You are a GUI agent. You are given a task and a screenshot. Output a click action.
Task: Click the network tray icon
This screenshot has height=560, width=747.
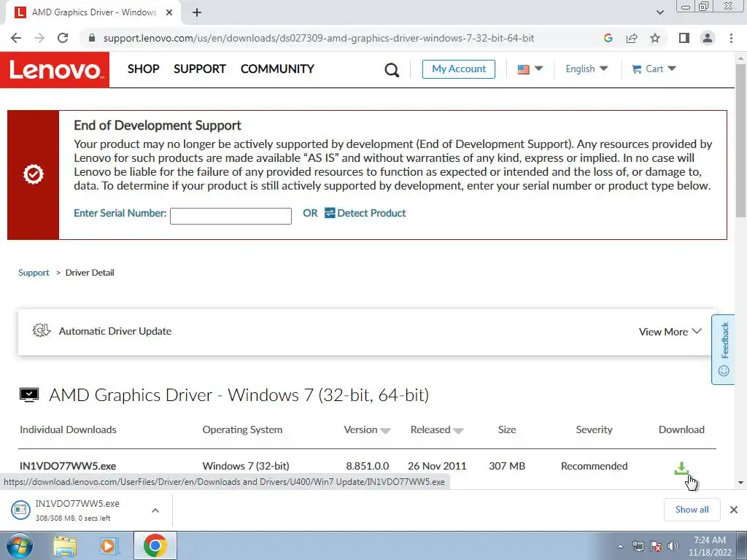click(638, 546)
